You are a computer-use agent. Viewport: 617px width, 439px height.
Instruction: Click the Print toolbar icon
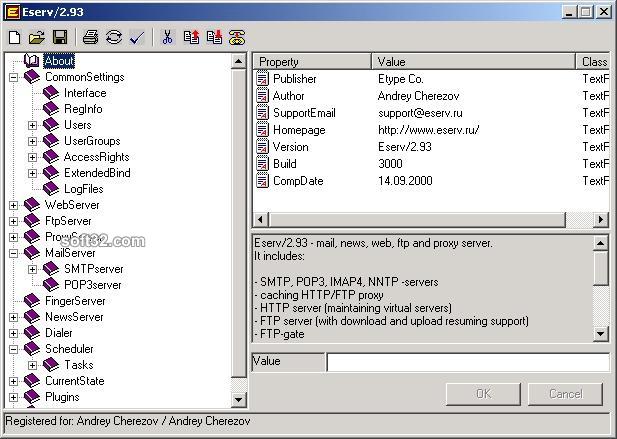point(91,37)
